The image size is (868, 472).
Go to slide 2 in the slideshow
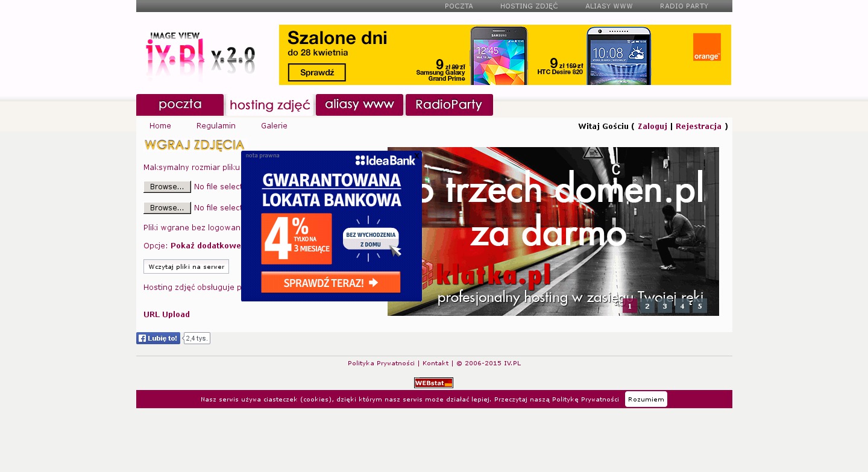click(647, 306)
